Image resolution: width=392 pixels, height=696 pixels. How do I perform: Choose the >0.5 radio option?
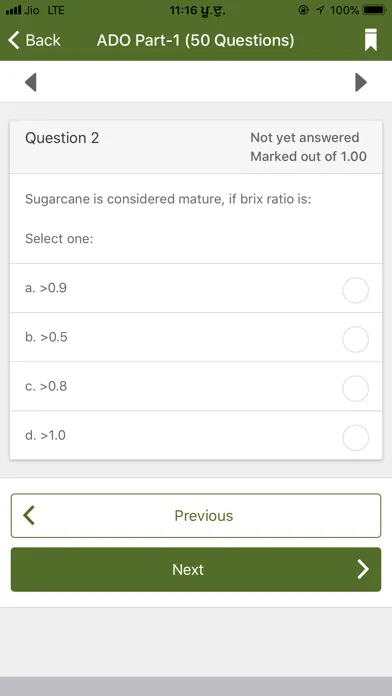point(356,340)
